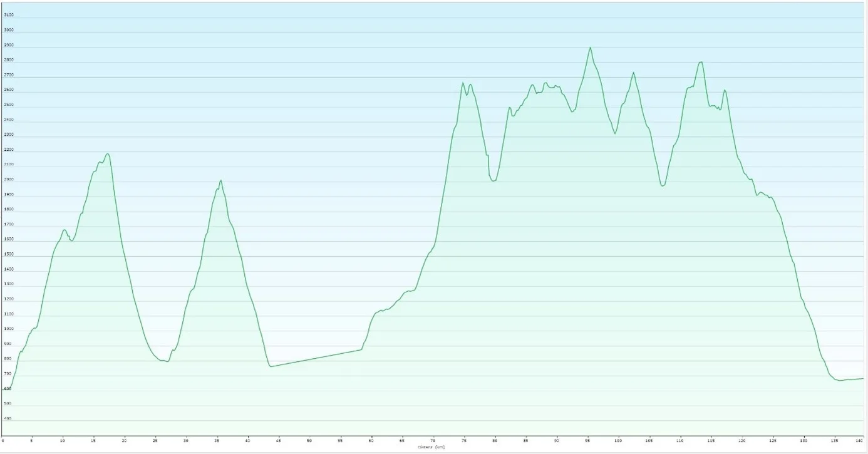Select the 2800 m peak near 113 km
Screen dimensions: 868x454
pyautogui.click(x=701, y=62)
